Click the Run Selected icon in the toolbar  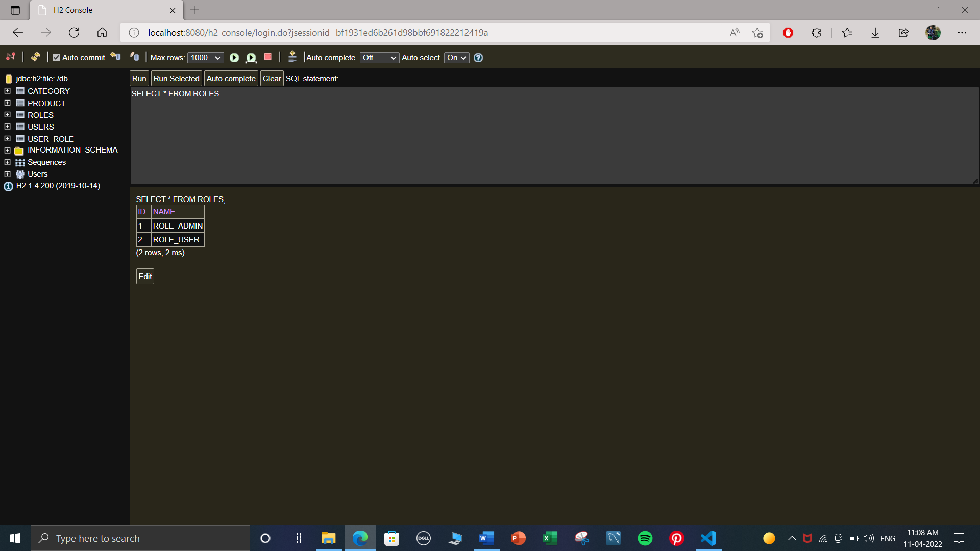[251, 58]
